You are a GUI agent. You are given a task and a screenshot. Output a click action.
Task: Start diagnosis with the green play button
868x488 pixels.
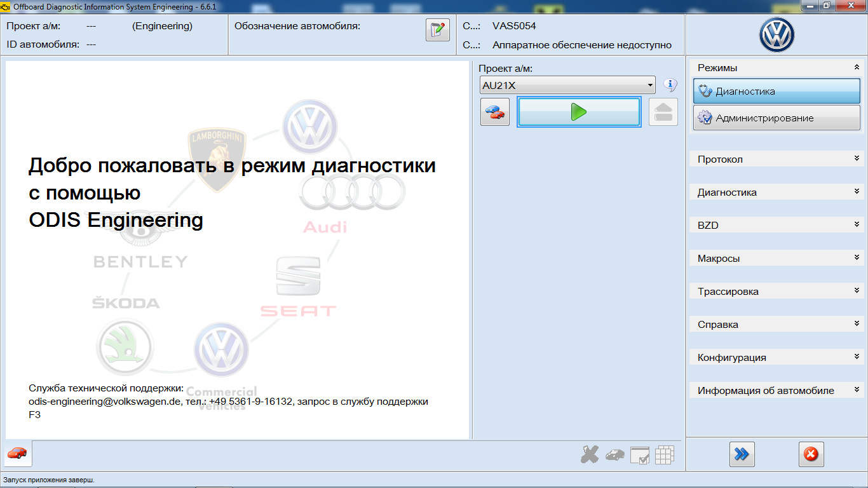pyautogui.click(x=578, y=112)
